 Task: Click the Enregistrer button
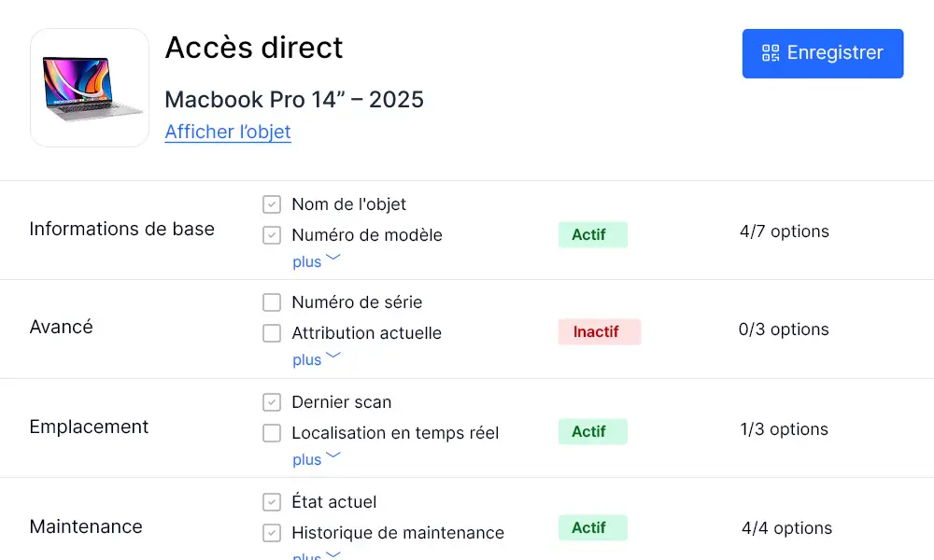[x=822, y=53]
